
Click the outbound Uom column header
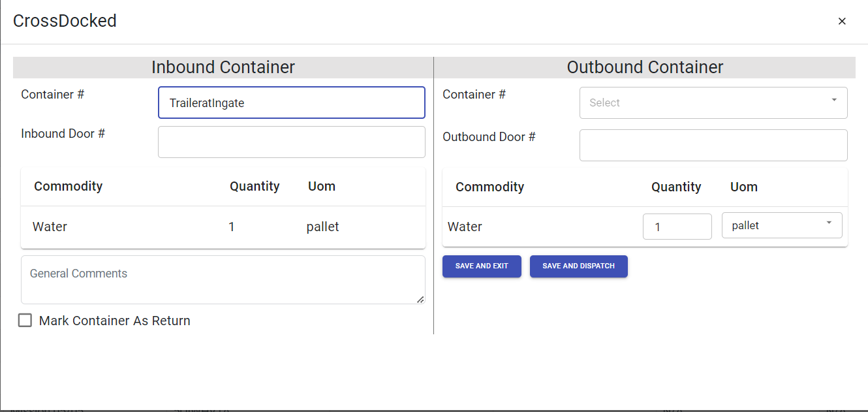(743, 187)
